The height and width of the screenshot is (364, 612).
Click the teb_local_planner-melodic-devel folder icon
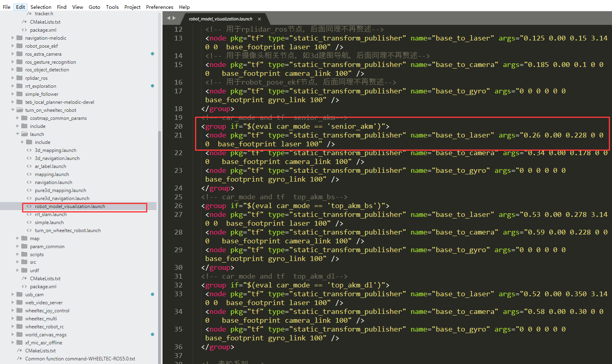pos(19,102)
